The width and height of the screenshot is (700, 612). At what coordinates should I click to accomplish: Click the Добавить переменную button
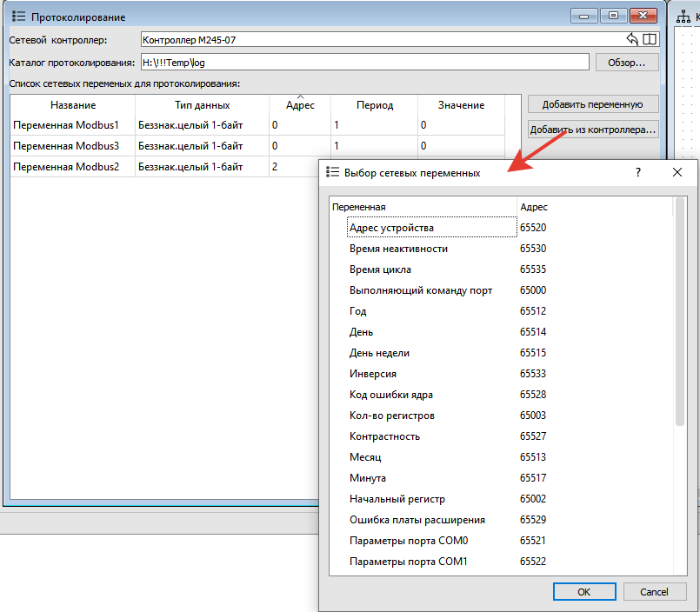tap(592, 104)
